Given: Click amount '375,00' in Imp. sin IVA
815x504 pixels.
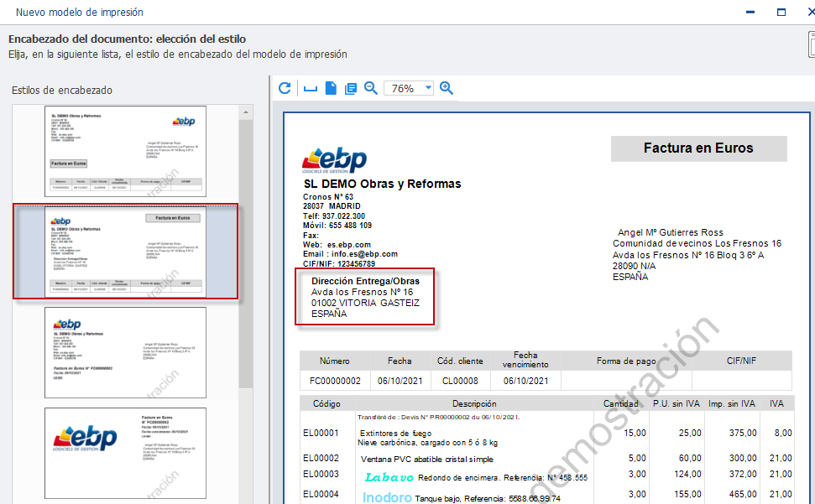Looking at the screenshot, I should pos(743,433).
